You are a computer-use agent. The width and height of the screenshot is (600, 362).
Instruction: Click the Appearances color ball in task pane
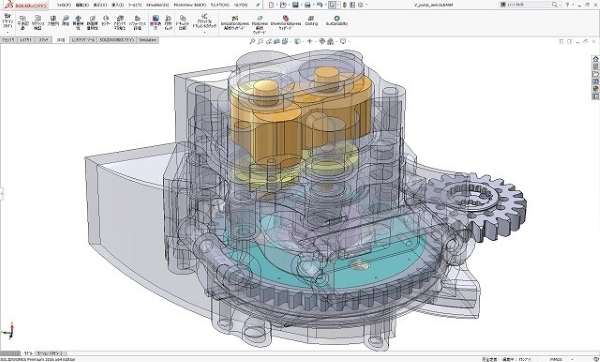click(595, 89)
